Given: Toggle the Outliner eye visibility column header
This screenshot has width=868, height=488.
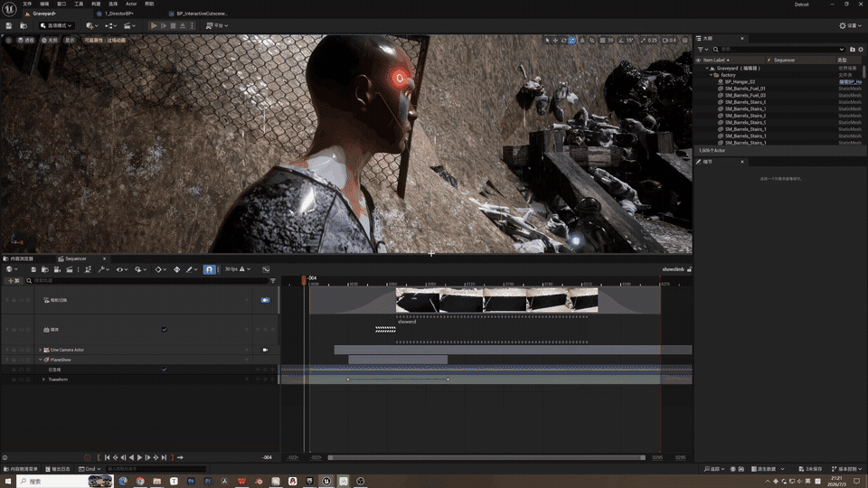Looking at the screenshot, I should click(699, 60).
